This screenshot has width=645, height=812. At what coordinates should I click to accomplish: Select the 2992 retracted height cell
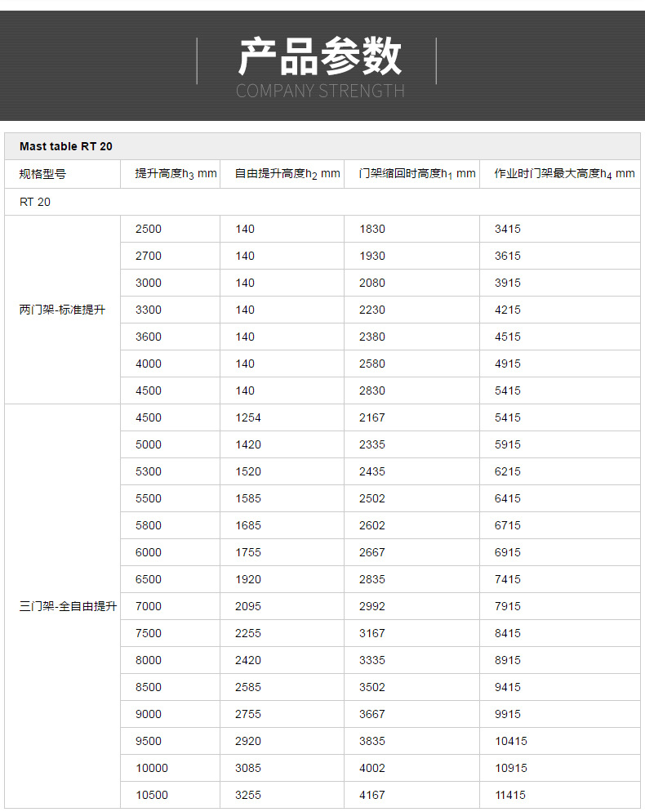point(372,606)
